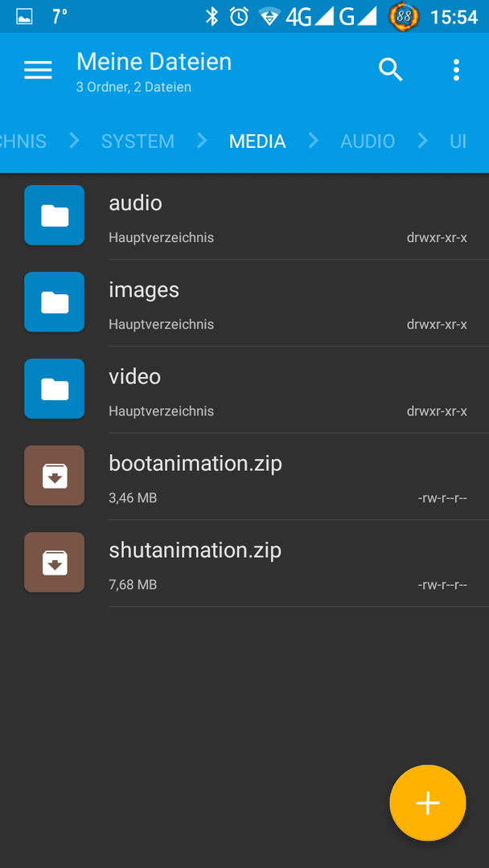Select MEDIA in the breadcrumb path
This screenshot has width=489, height=868.
257,141
